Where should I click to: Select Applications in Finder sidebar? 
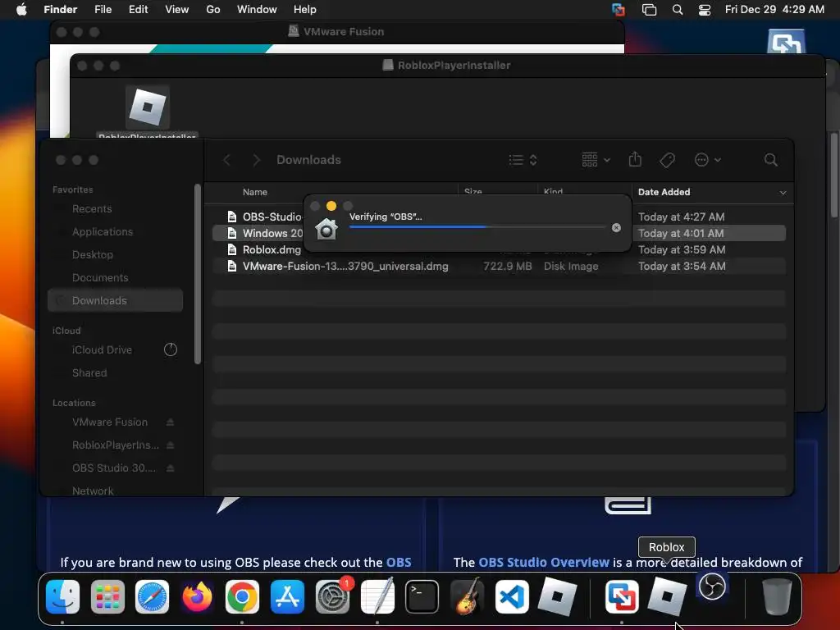(x=103, y=232)
